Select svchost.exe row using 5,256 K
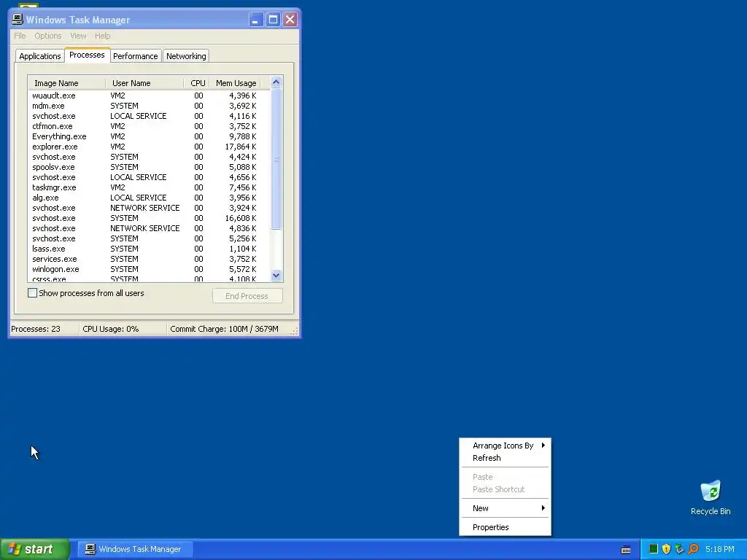747x560 pixels. tap(149, 238)
